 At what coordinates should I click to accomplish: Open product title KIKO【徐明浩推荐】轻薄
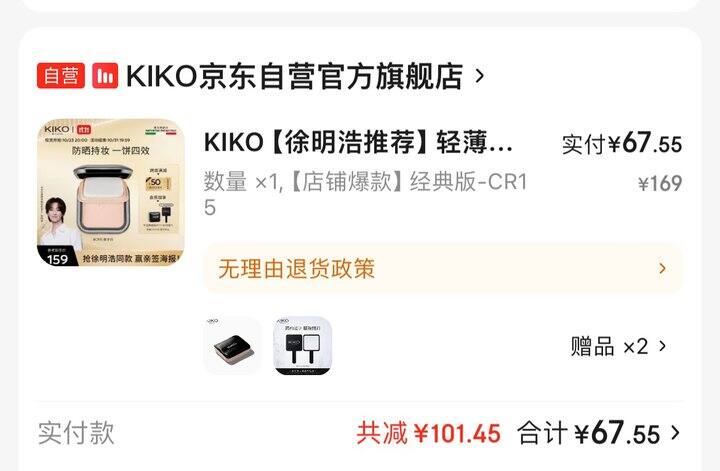tap(358, 142)
